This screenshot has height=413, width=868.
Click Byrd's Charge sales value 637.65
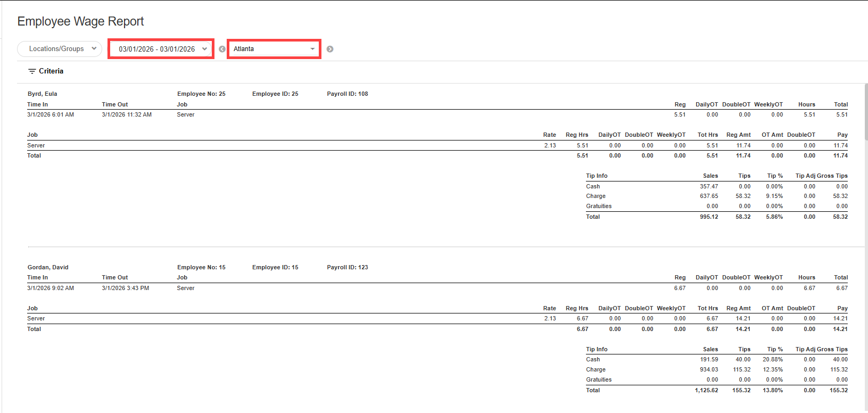[x=709, y=196]
